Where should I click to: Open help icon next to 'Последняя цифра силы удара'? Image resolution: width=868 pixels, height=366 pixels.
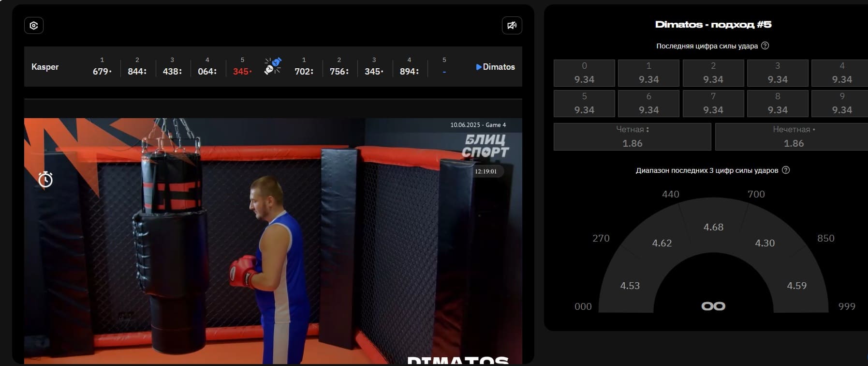point(765,46)
